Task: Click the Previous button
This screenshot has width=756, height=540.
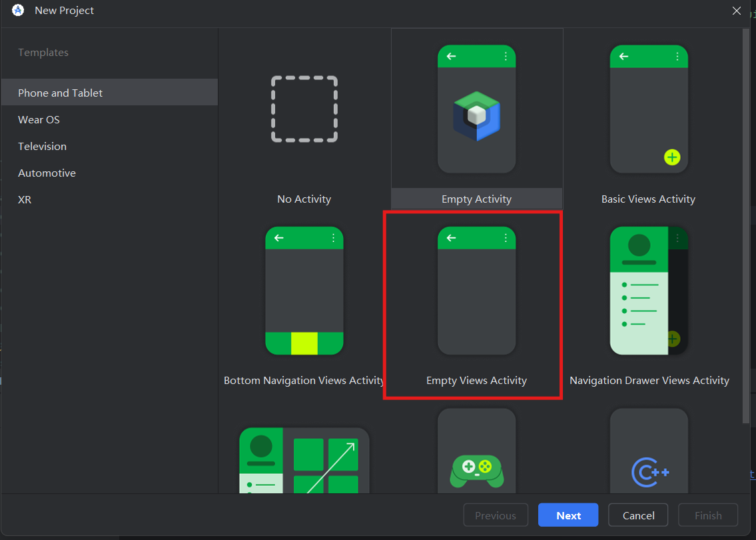Action: pos(496,515)
